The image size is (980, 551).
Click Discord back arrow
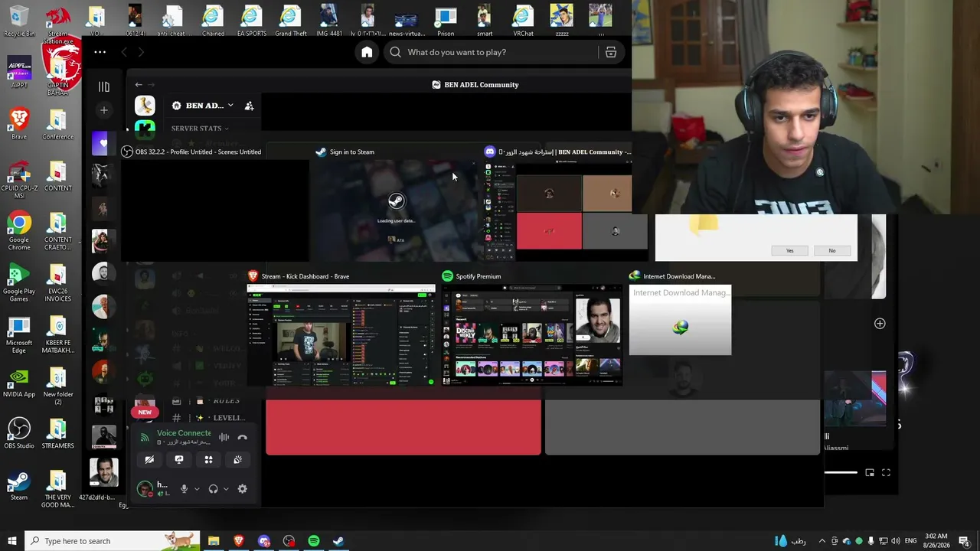pos(139,85)
